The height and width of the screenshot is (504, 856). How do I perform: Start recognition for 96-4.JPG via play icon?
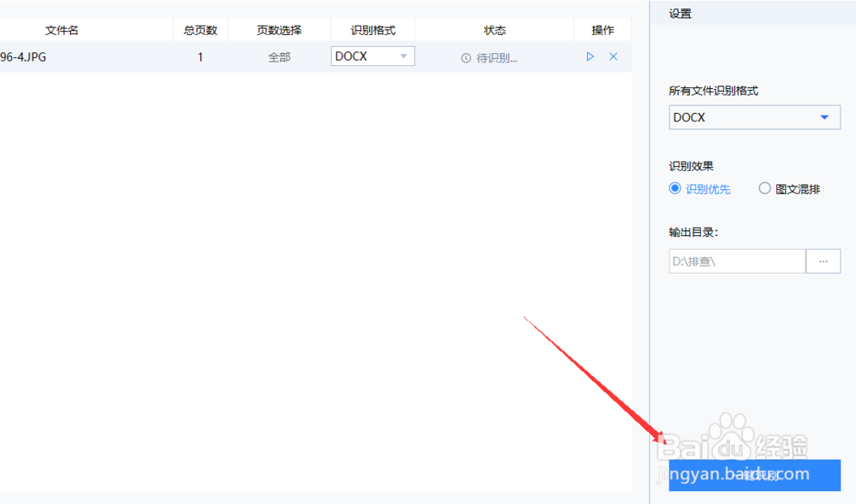590,56
